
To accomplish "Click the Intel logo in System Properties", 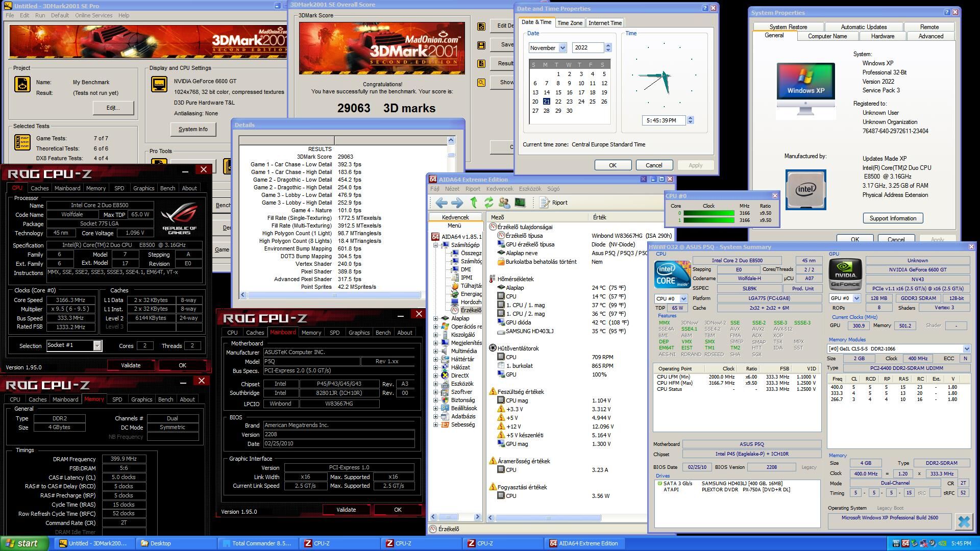I will pos(805,190).
